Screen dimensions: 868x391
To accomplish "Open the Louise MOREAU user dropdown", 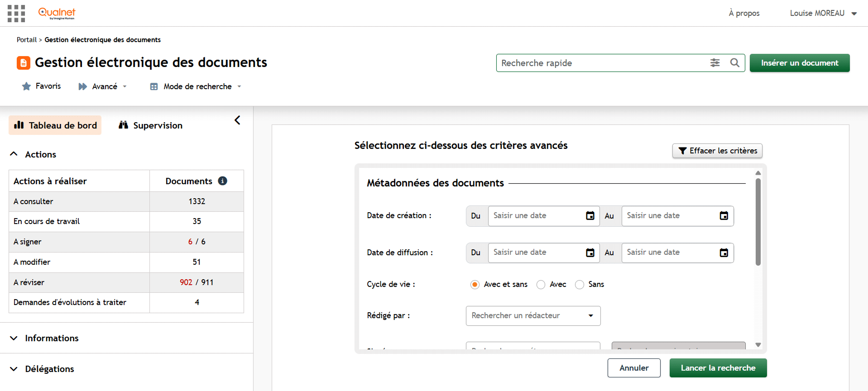I will (823, 13).
